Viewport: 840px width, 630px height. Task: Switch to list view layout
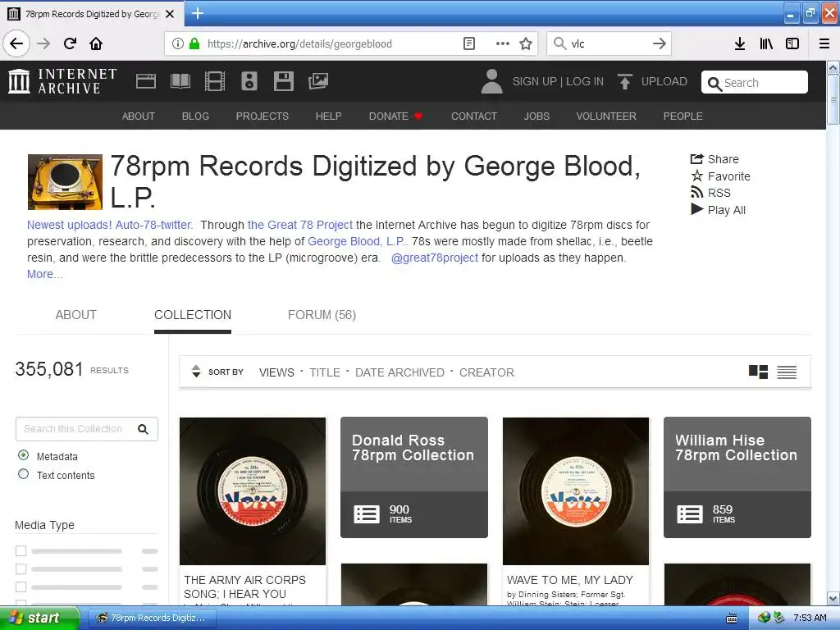tap(787, 372)
